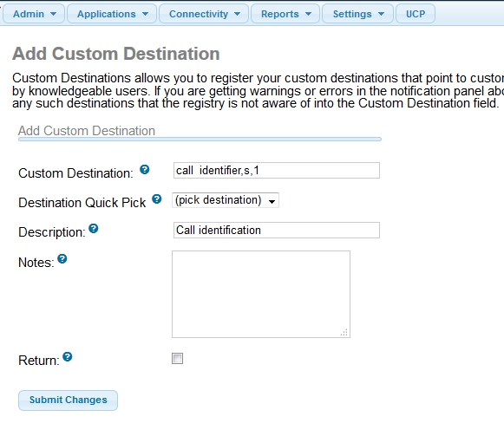Enable the Return checkbox
This screenshot has height=423, width=504.
tap(178, 359)
